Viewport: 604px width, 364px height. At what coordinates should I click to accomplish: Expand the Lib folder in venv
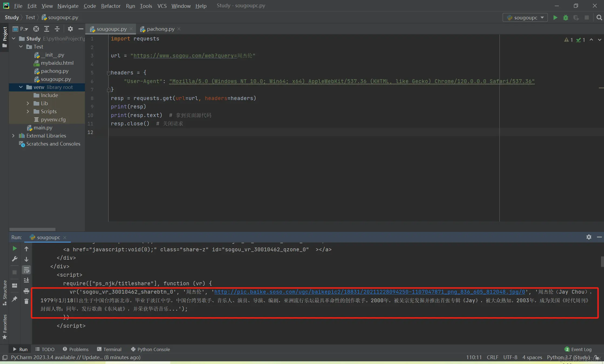(28, 103)
